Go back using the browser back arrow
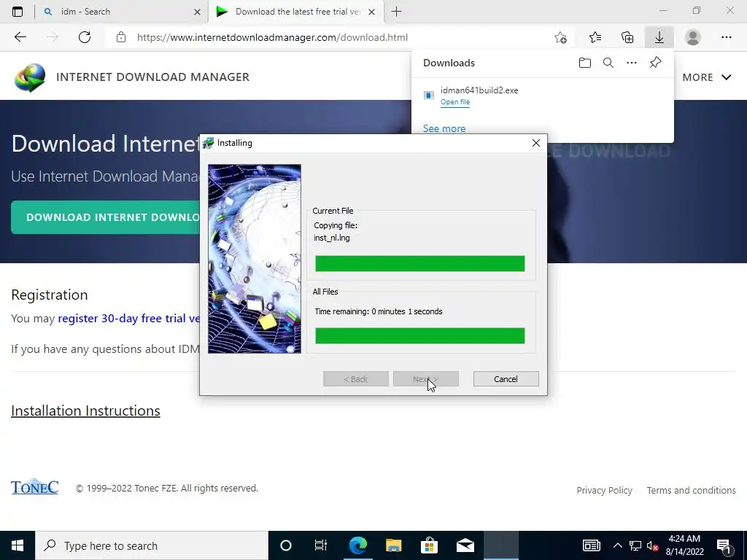Viewport: 747px width, 560px height. [x=20, y=37]
